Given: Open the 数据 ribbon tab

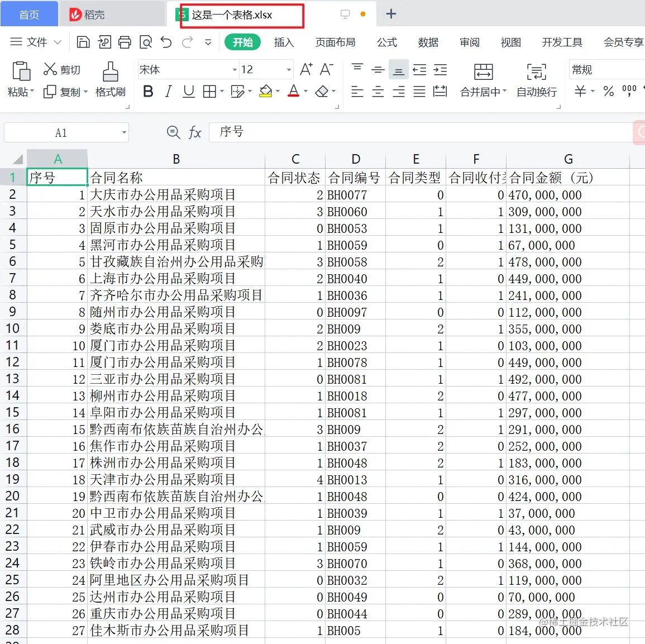Looking at the screenshot, I should [428, 42].
